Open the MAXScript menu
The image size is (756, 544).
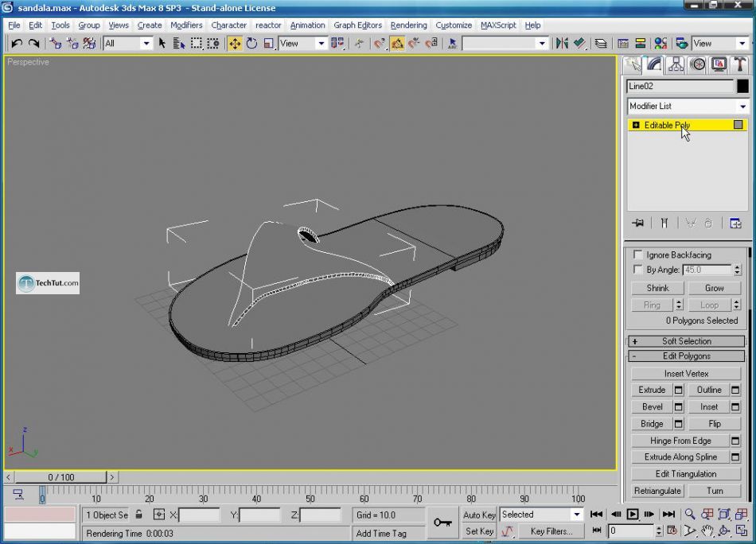(498, 25)
